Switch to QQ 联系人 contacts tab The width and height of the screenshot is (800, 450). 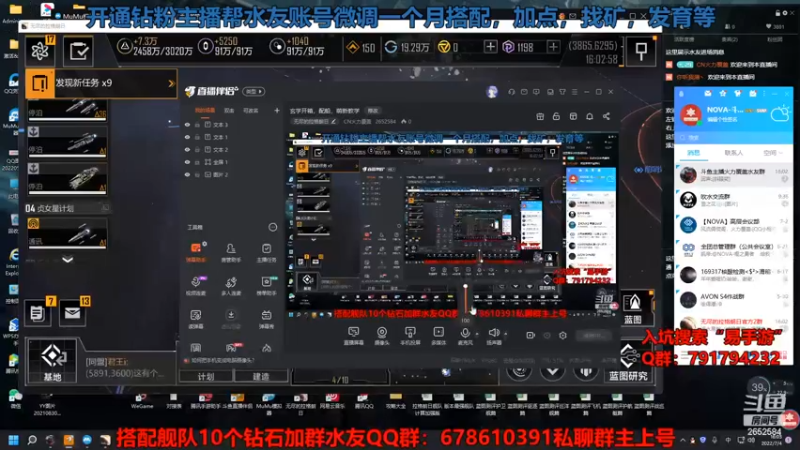tap(734, 153)
